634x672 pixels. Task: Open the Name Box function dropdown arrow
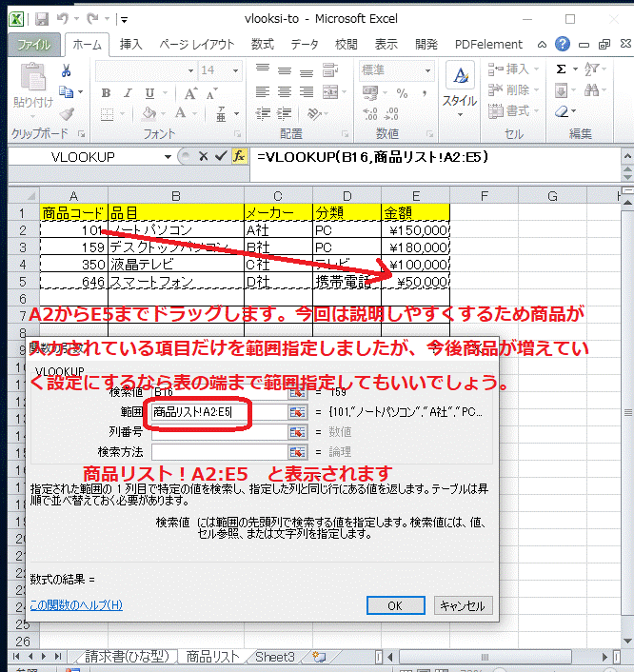click(168, 156)
